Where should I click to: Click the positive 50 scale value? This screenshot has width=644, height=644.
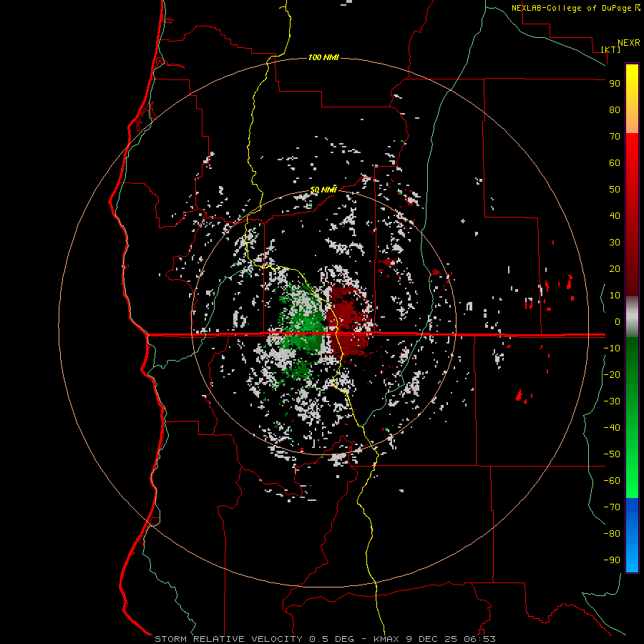(x=615, y=190)
